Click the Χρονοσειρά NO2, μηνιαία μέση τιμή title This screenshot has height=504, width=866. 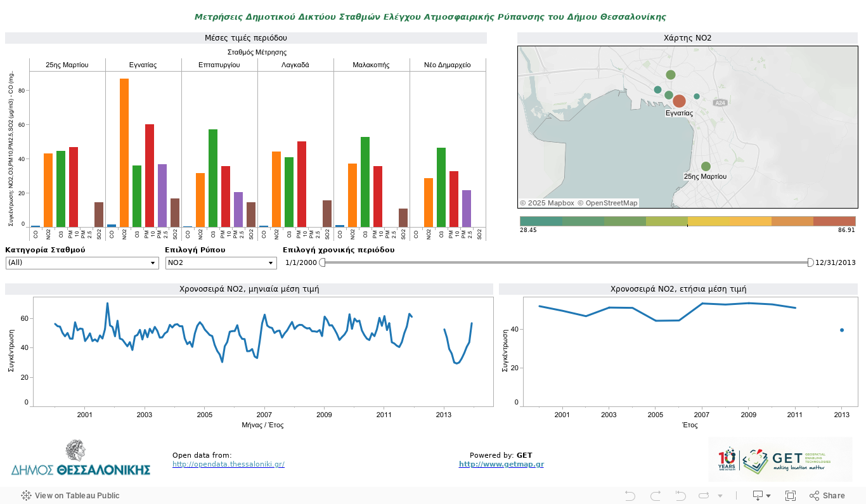tap(249, 289)
